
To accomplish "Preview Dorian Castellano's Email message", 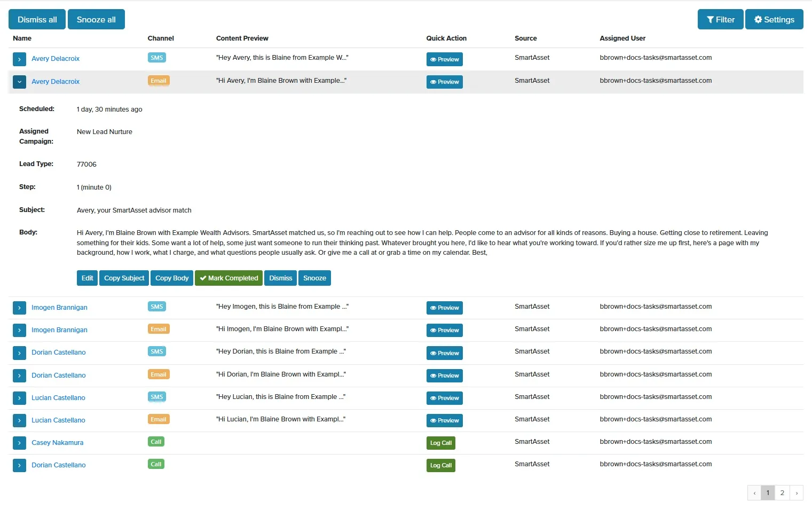I will (x=445, y=375).
